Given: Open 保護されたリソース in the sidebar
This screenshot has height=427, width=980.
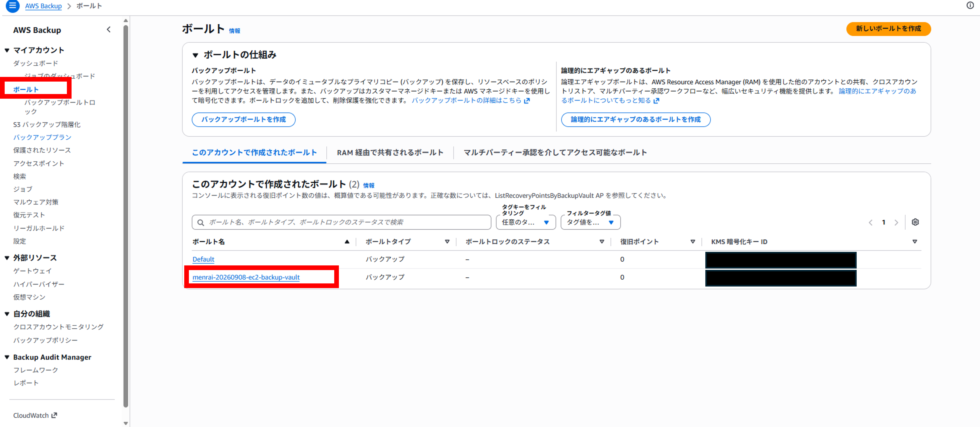Looking at the screenshot, I should tap(42, 150).
